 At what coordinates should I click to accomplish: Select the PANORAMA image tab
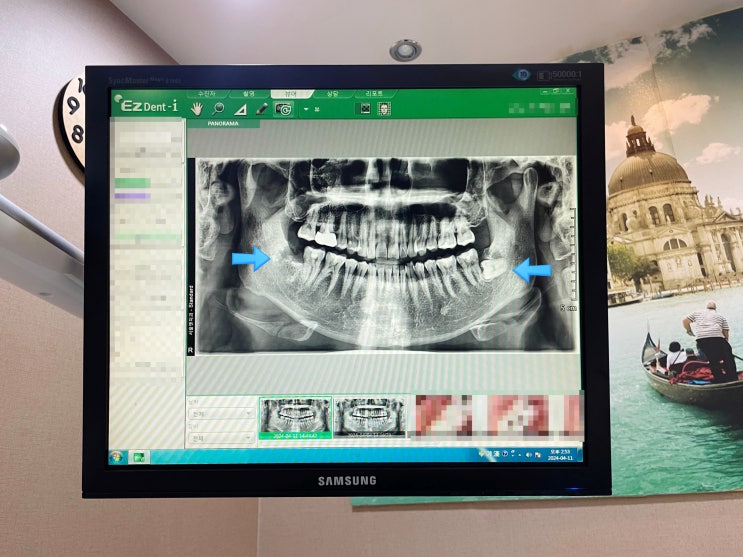(x=223, y=123)
